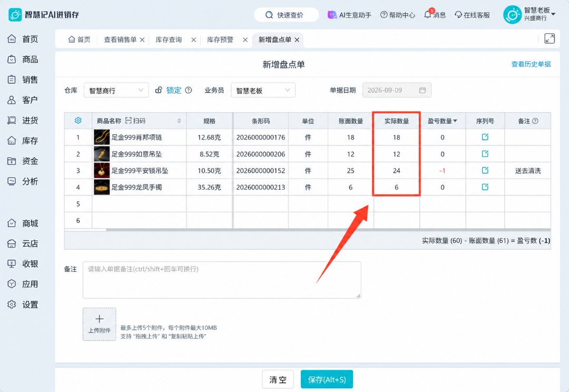Toggle fullscreen with the expand icon
569x392 pixels.
(x=550, y=38)
